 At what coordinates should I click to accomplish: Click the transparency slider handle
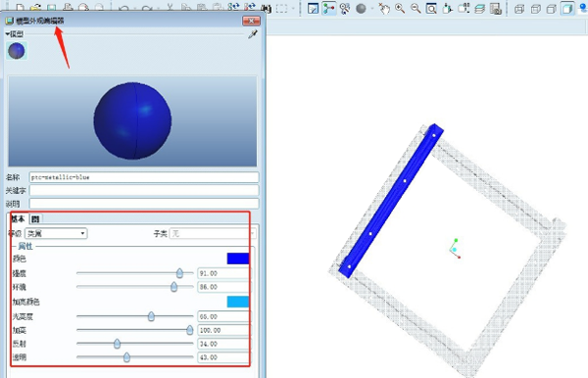pyautogui.click(x=126, y=357)
